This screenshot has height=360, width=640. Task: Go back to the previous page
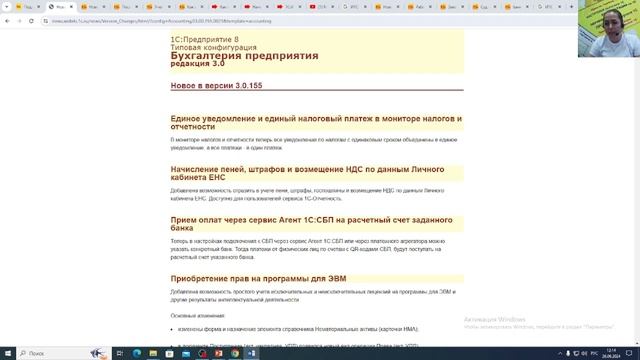click(x=7, y=21)
